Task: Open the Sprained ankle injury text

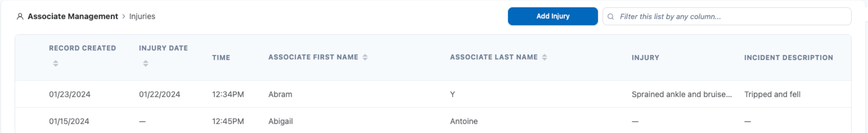Action: pos(681,94)
